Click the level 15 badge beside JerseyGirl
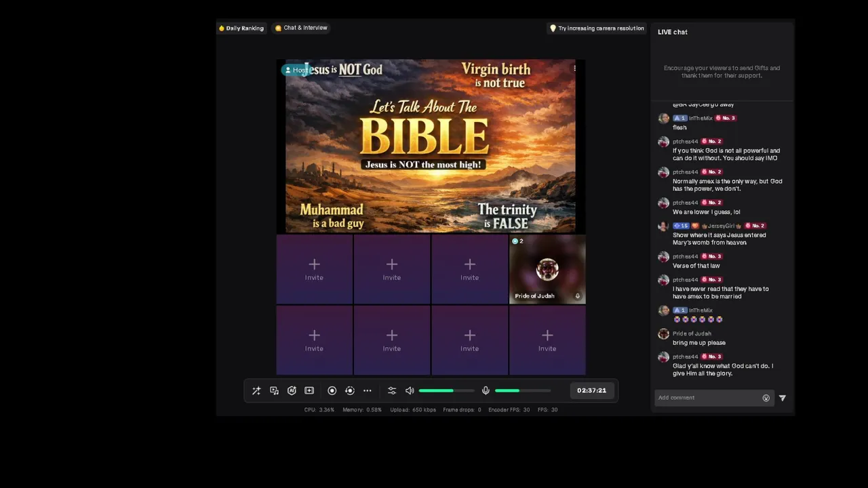 tap(681, 226)
